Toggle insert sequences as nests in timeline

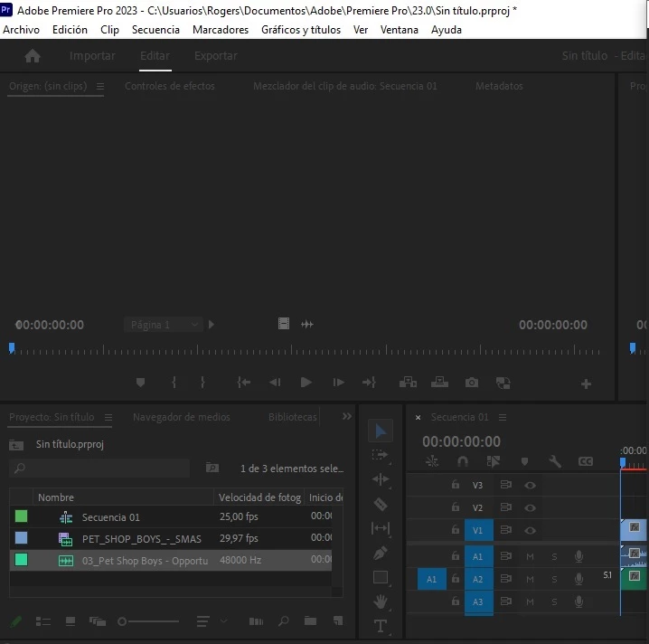(432, 461)
